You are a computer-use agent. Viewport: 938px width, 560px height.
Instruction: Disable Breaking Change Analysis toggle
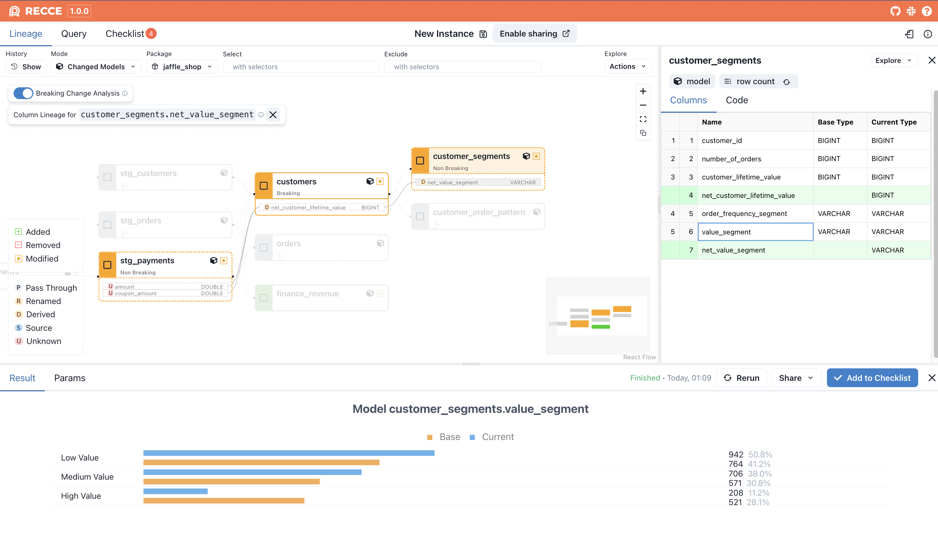23,93
